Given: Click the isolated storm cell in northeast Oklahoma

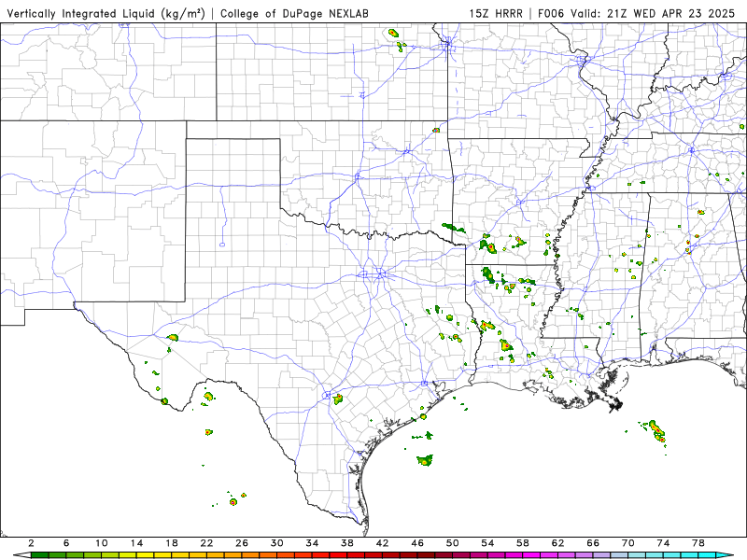Looking at the screenshot, I should click(x=436, y=130).
